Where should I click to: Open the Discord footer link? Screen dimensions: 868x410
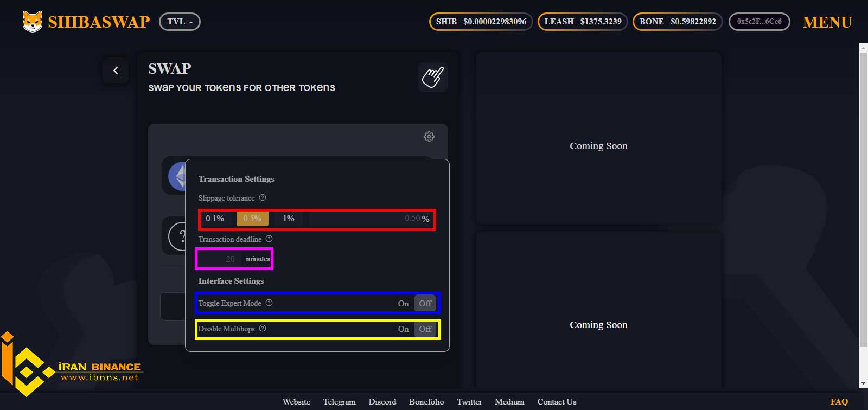point(382,402)
